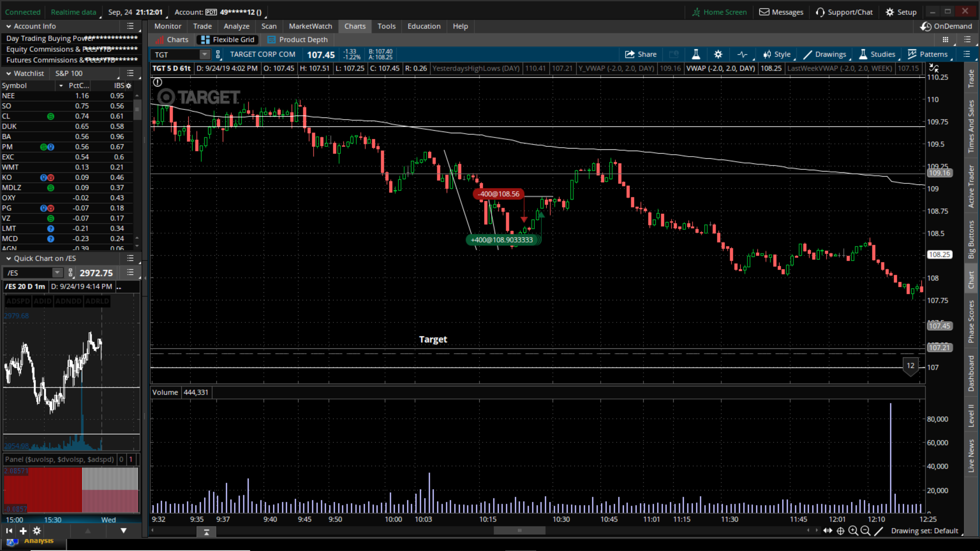Click the sidebar settings gear icon

[x=36, y=531]
